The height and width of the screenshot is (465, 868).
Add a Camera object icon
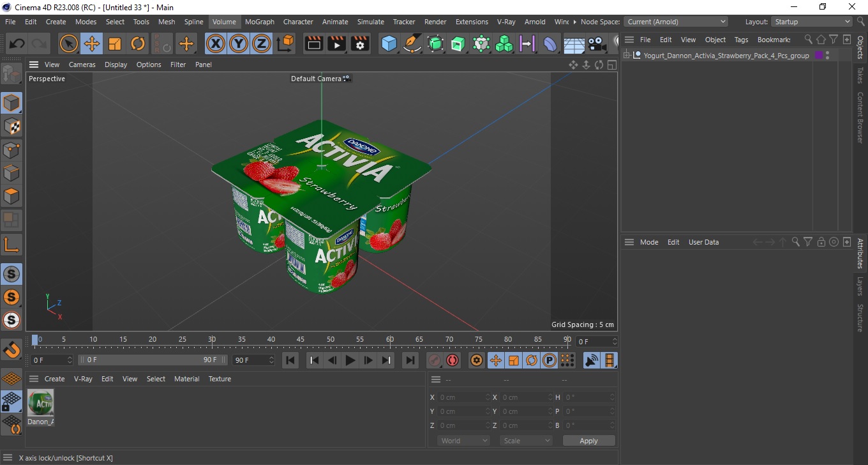click(x=597, y=43)
